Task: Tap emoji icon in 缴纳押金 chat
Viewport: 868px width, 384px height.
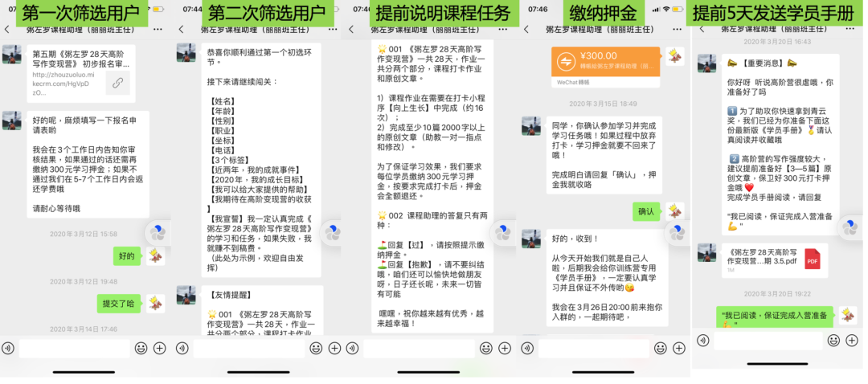Action: [660, 348]
